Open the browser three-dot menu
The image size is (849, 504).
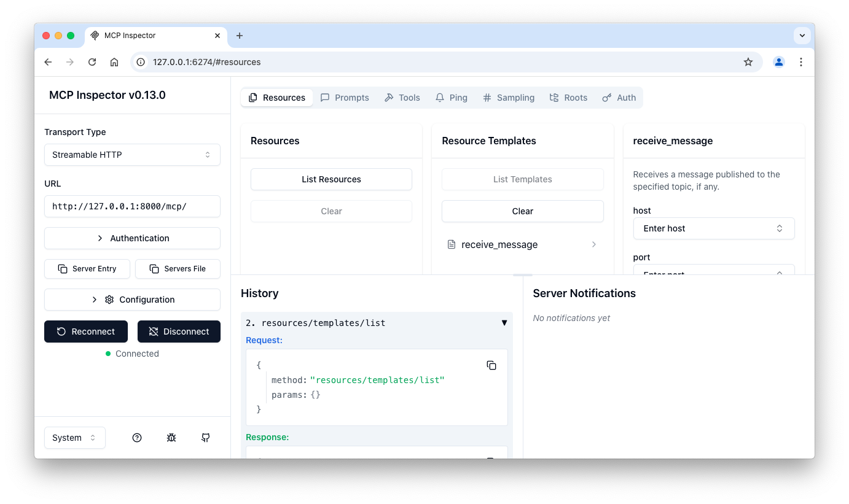pos(801,62)
